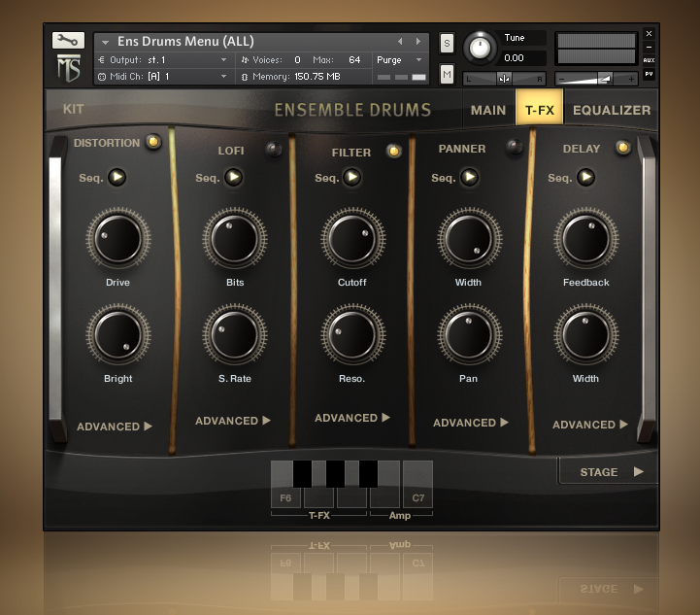Open Delay Seq. play button
Image resolution: width=700 pixels, height=615 pixels.
[x=585, y=177]
